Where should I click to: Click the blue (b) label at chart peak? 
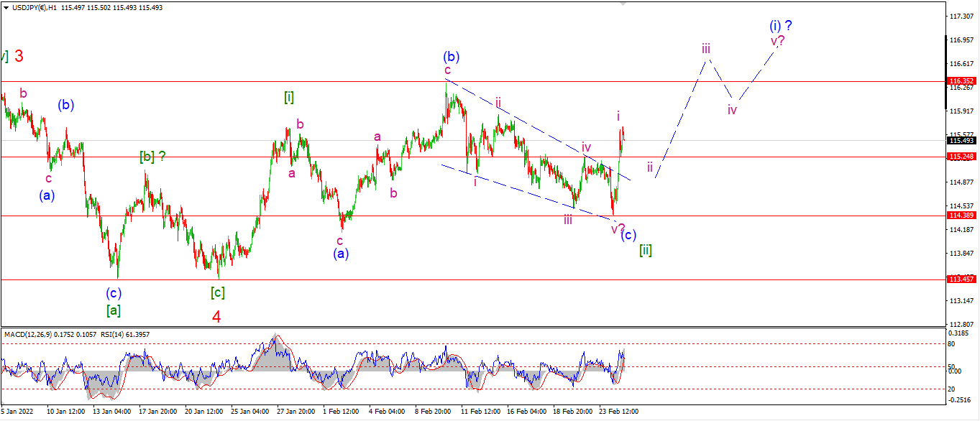tap(451, 57)
